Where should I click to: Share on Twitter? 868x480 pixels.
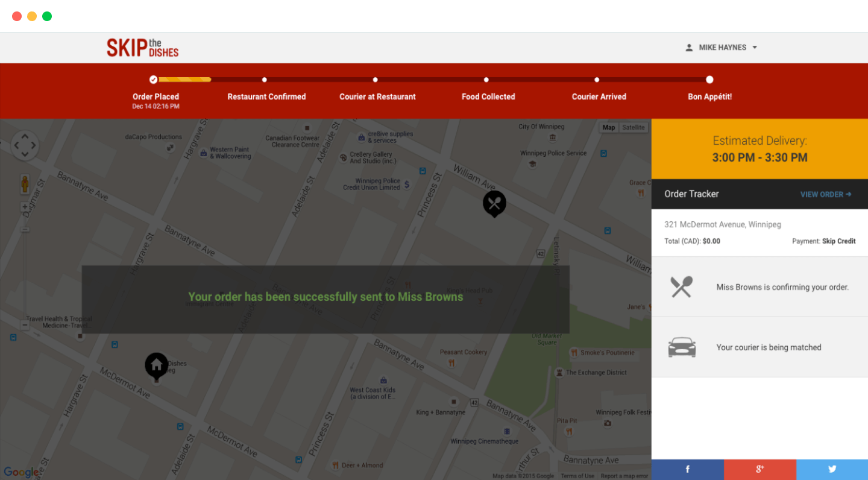[832, 469]
